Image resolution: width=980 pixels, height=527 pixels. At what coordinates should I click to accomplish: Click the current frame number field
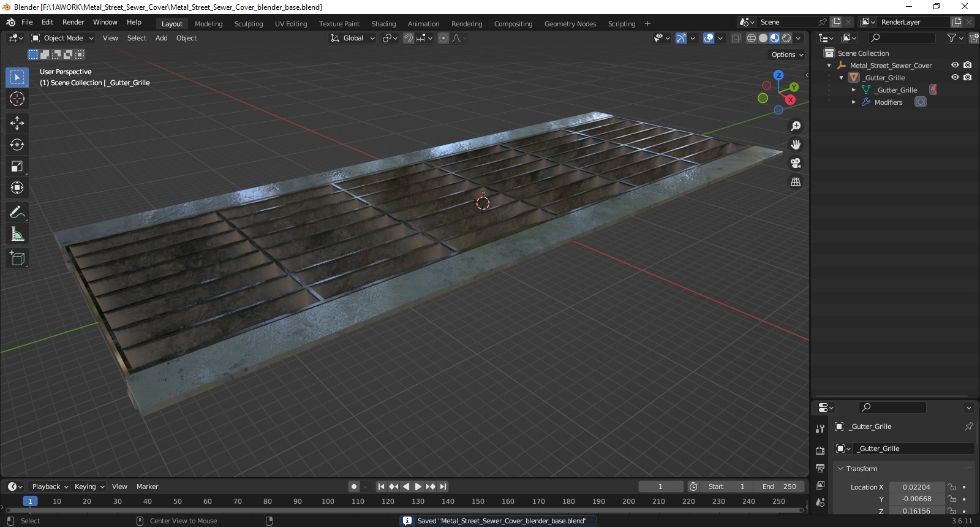[x=660, y=487]
